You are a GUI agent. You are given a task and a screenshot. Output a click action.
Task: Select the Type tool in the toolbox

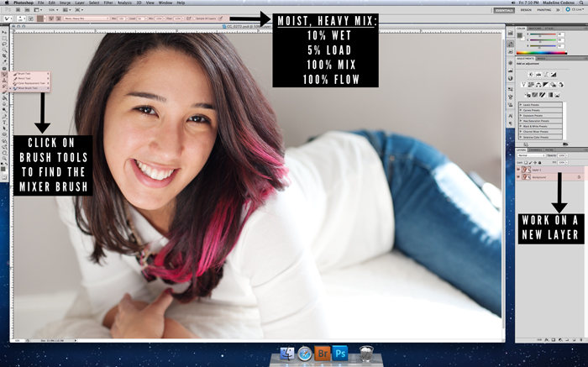(x=4, y=123)
